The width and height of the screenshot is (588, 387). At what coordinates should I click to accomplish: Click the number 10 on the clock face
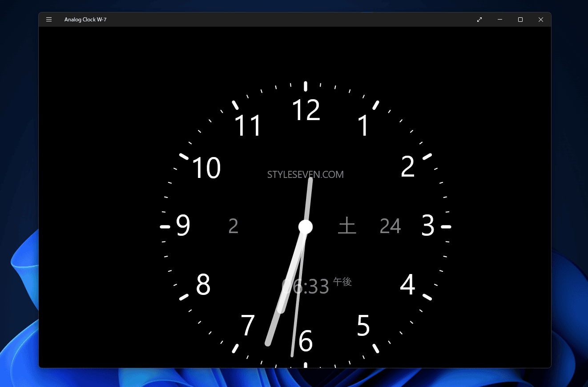206,168
